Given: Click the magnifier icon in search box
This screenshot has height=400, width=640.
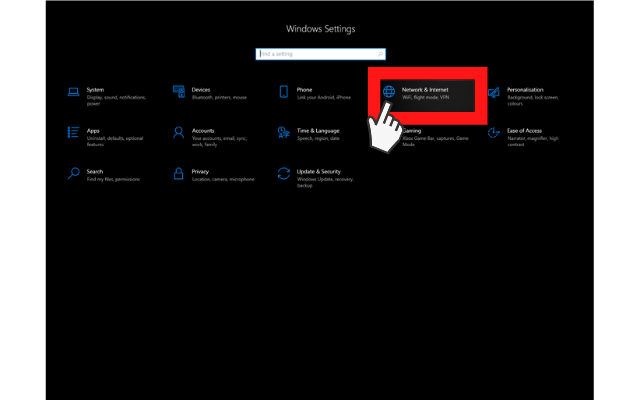Looking at the screenshot, I should pos(380,54).
